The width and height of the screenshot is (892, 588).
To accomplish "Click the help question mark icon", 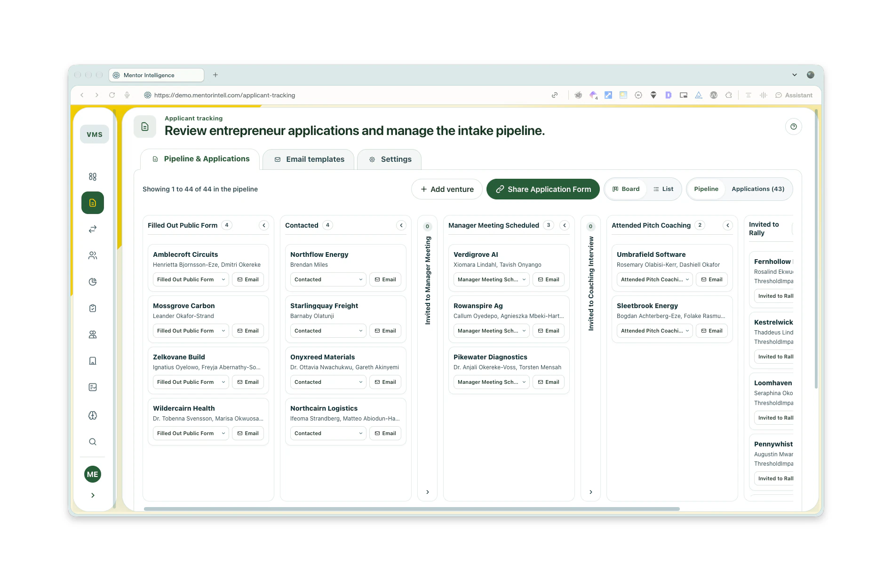I will [x=794, y=127].
